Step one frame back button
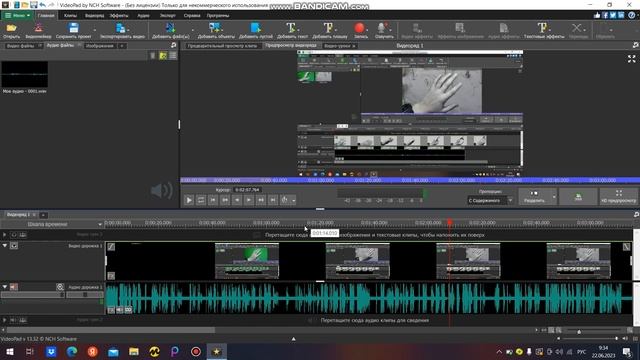The image size is (640, 360). 237,200
